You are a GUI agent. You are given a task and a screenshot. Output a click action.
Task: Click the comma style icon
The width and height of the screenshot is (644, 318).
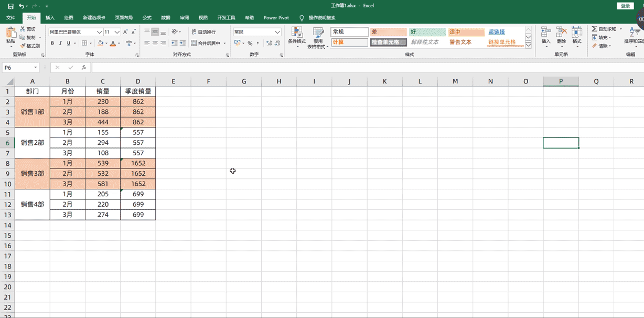258,43
